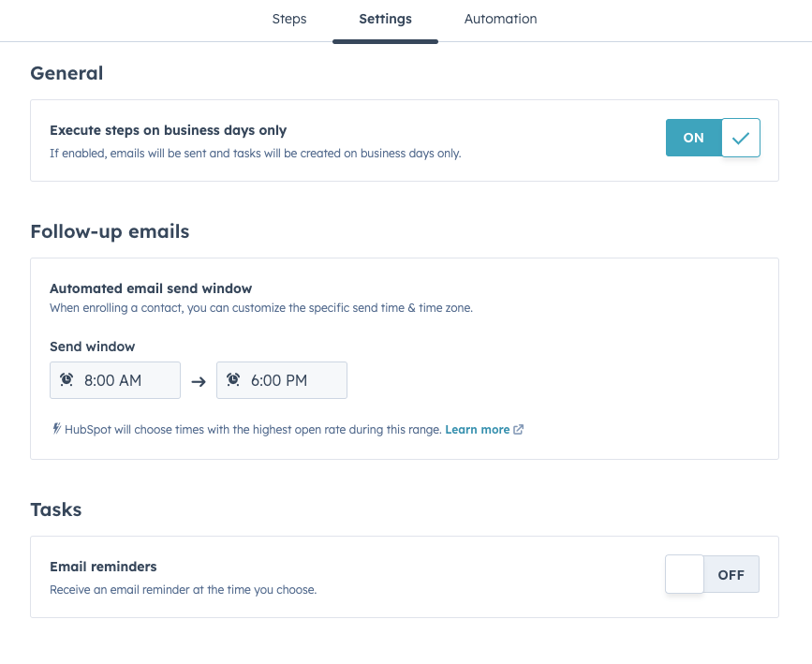812x664 pixels.
Task: Click the checkmark on the business days toggle
Action: [740, 137]
